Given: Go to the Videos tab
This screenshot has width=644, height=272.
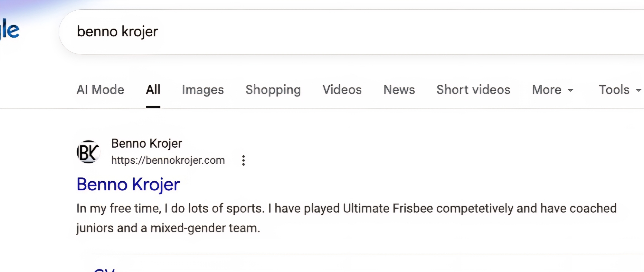Looking at the screenshot, I should coord(342,90).
